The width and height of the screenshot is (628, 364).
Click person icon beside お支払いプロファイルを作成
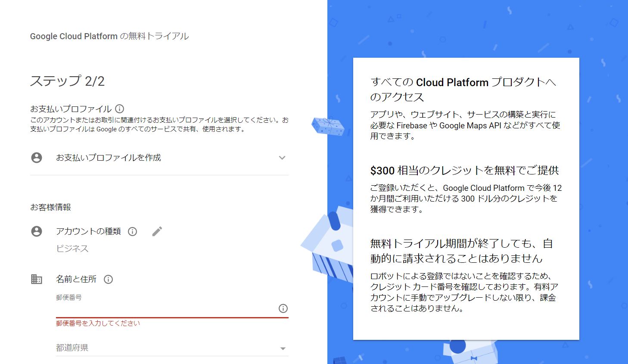(37, 158)
